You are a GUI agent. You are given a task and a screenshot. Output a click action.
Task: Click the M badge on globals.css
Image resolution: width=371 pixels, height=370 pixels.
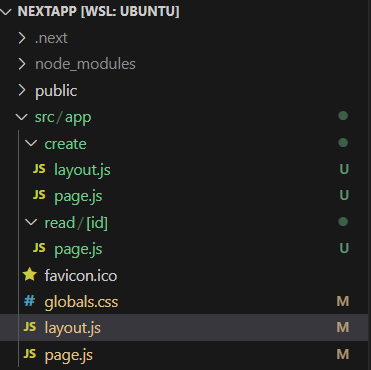(343, 301)
